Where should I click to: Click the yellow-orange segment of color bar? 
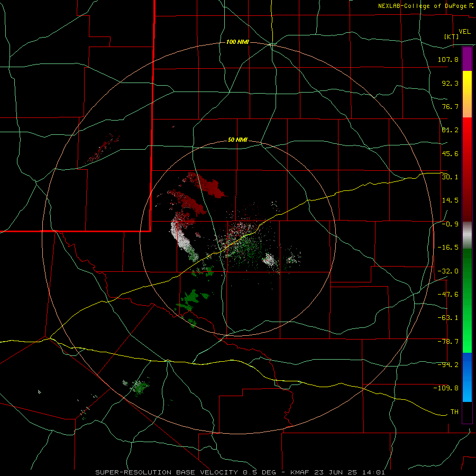(467, 94)
